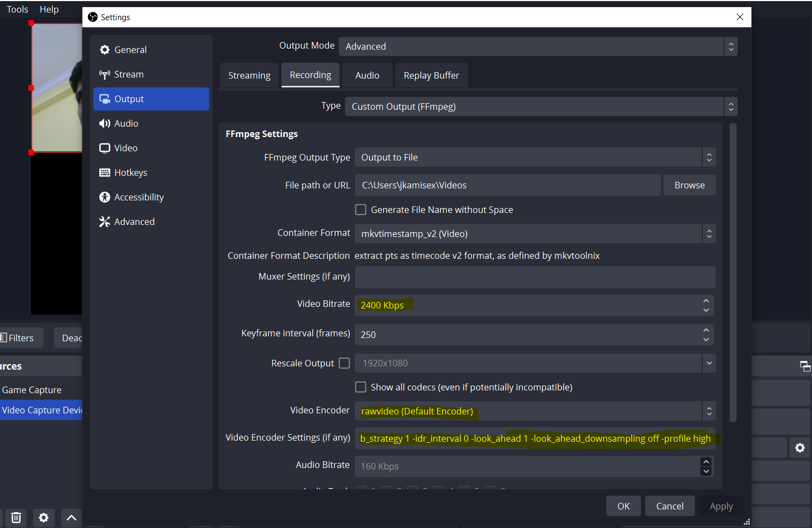Open the Help menu
The image size is (812, 528).
point(49,9)
